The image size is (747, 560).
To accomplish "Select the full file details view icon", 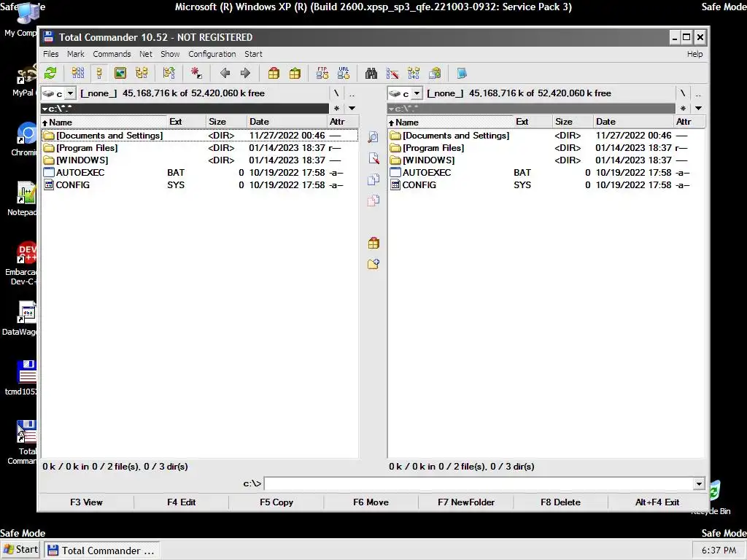I will tap(99, 73).
